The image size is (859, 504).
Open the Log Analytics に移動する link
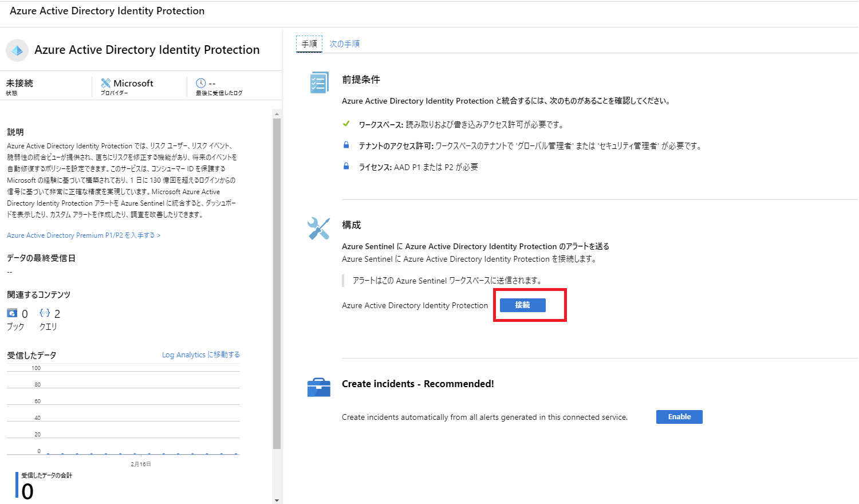coord(201,355)
